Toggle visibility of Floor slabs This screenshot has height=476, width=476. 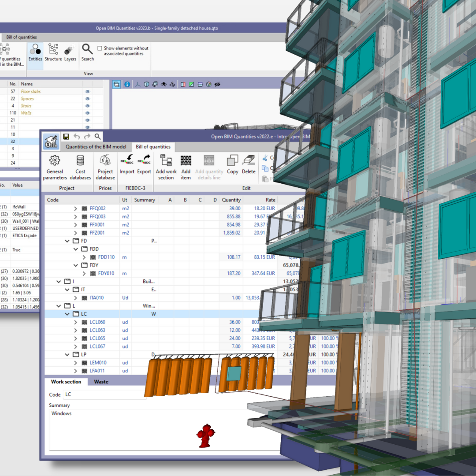[87, 92]
